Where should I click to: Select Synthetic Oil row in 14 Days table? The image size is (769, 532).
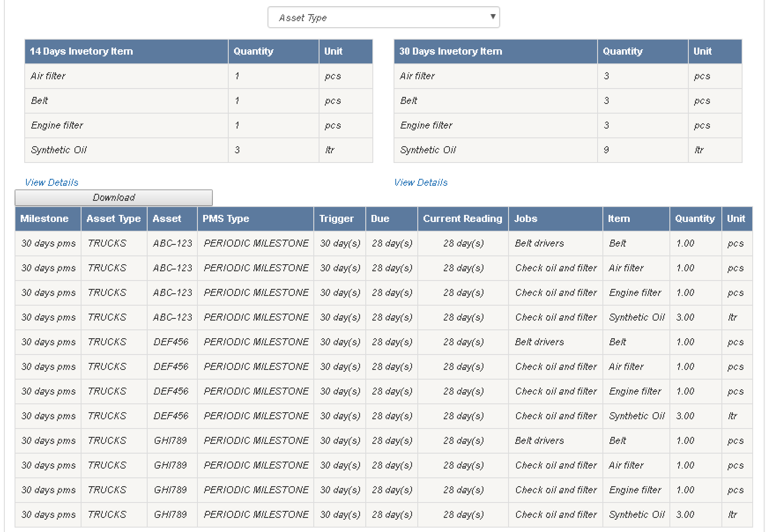point(59,150)
